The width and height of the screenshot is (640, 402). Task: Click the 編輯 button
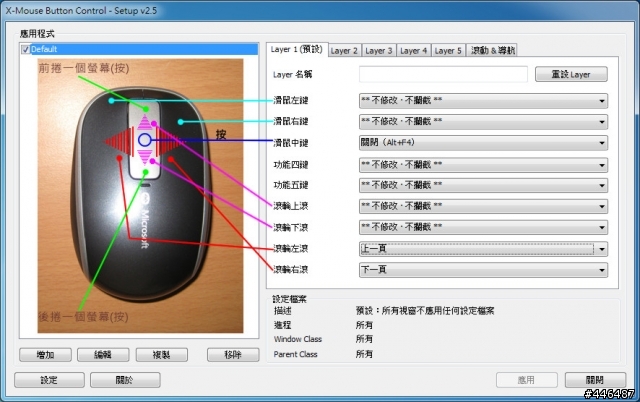[x=103, y=355]
